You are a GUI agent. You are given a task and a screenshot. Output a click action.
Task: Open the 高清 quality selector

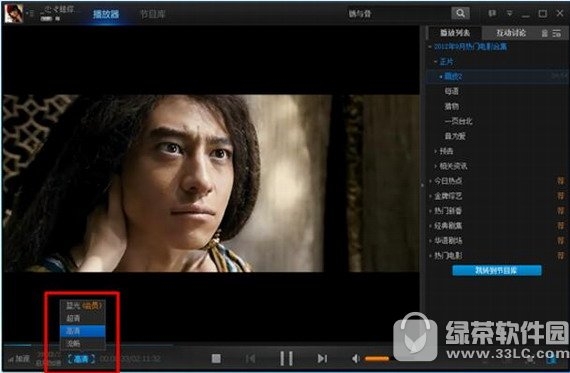click(x=81, y=359)
